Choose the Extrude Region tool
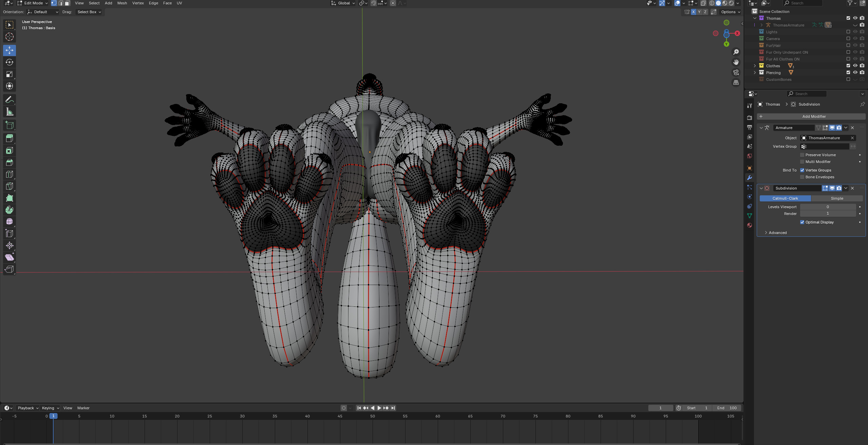The width and height of the screenshot is (868, 445). (x=10, y=139)
